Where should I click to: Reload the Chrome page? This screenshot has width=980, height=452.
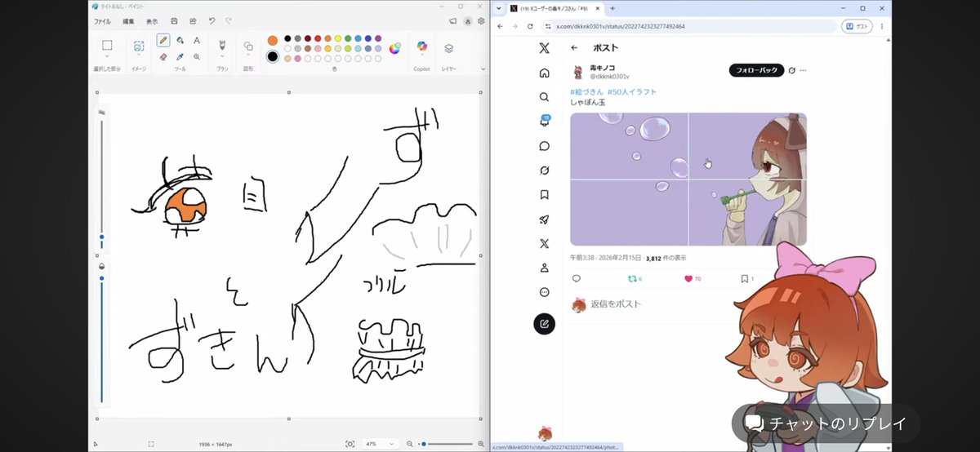coord(528,26)
